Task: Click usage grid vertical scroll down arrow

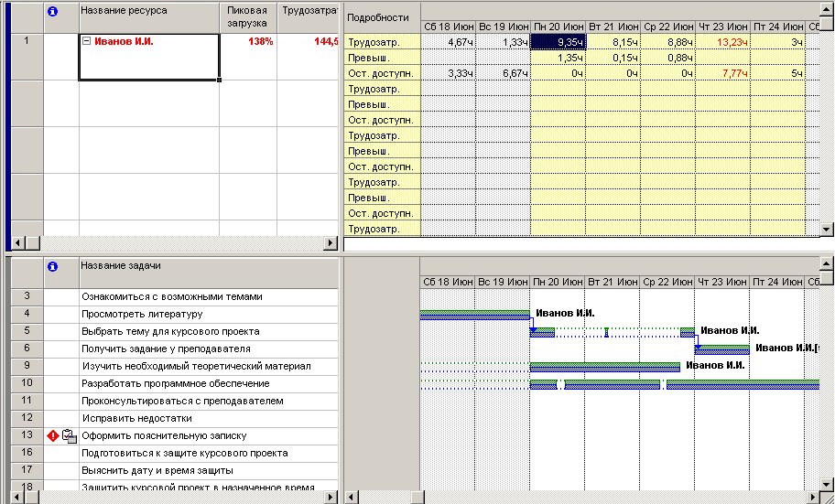Action: coord(827,230)
